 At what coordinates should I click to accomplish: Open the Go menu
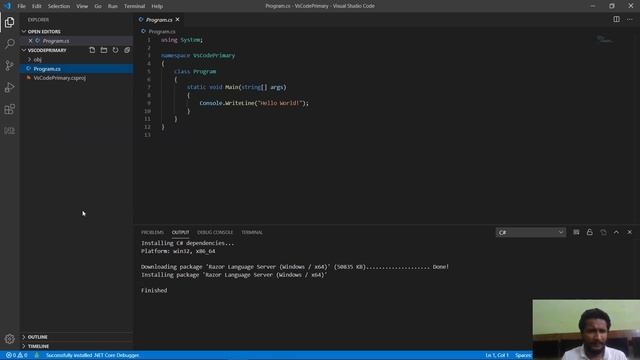98,6
